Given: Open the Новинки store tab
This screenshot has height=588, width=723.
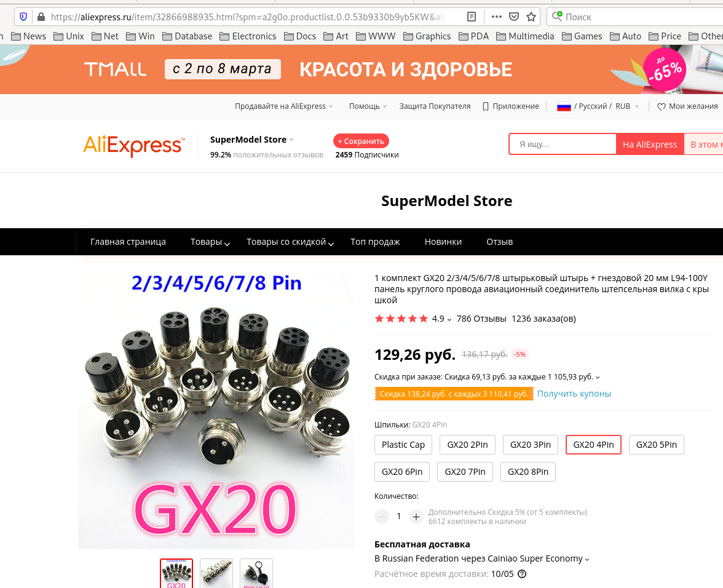Looking at the screenshot, I should tap(443, 242).
